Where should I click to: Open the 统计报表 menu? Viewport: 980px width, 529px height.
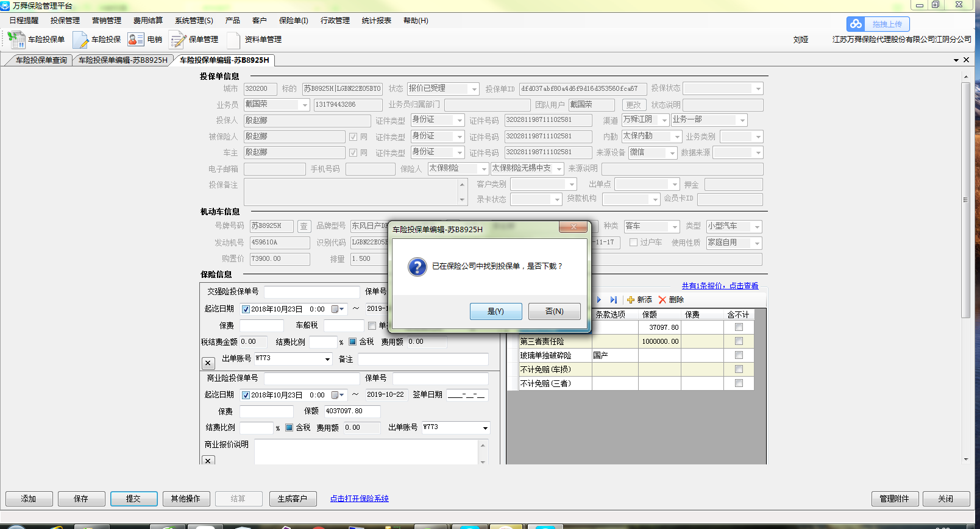pos(376,21)
